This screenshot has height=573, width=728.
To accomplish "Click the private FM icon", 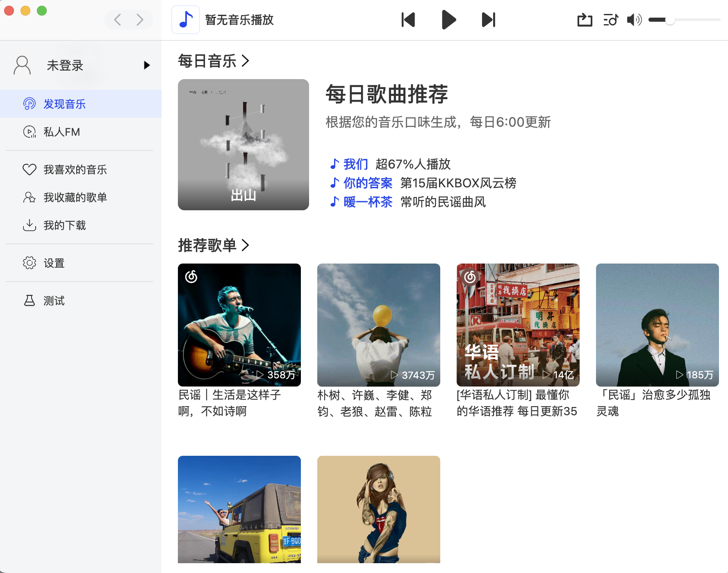I will coord(30,132).
